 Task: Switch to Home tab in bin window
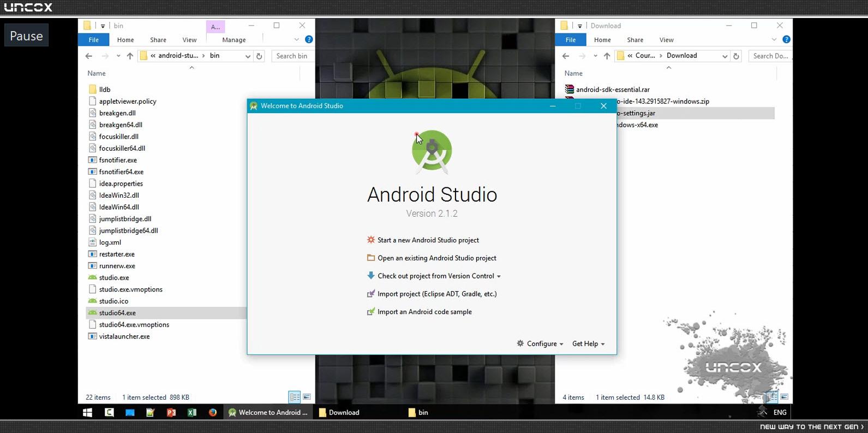(x=125, y=40)
